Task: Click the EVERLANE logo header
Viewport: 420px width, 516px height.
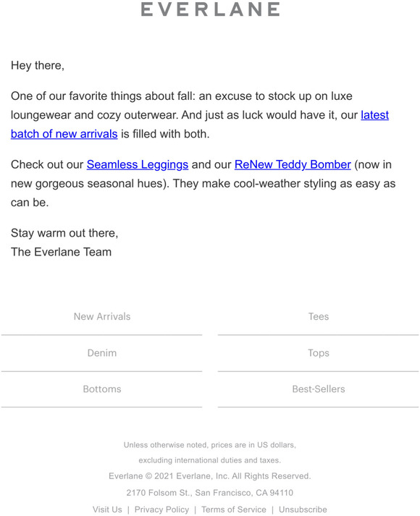Action: 210,9
